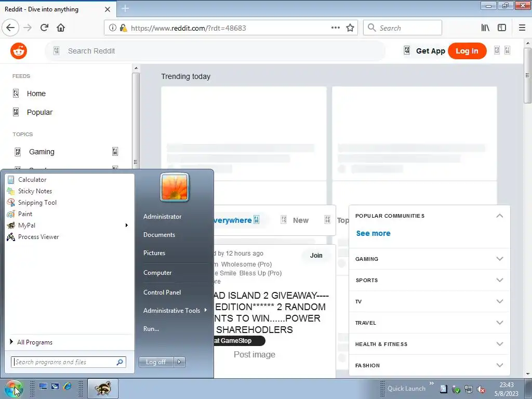Open Pictures from Start menu
This screenshot has height=399, width=532.
click(x=154, y=253)
